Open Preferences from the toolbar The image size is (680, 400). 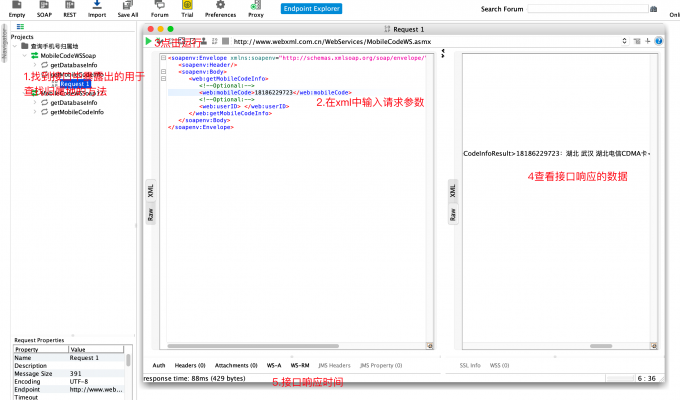pyautogui.click(x=220, y=9)
